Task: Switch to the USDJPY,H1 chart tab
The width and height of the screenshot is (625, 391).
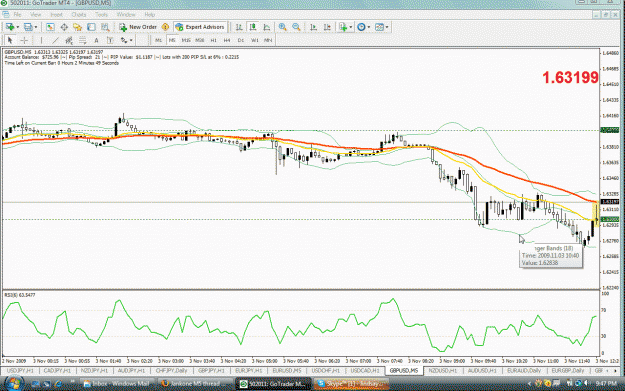Action: tap(20, 371)
